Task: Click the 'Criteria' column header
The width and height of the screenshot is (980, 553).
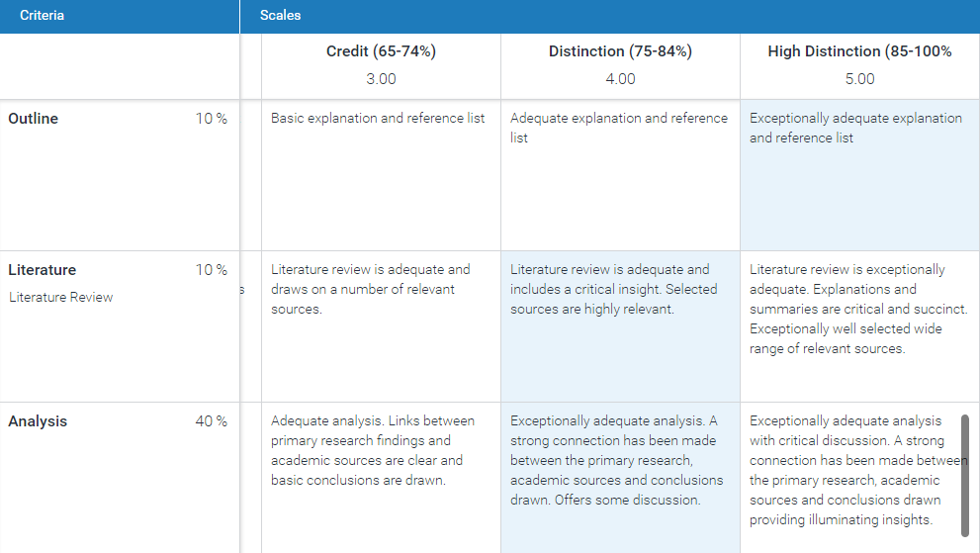Action: pos(120,16)
